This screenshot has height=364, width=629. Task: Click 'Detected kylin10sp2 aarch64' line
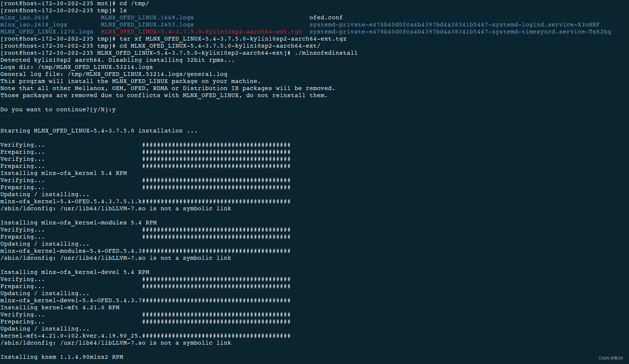118,60
